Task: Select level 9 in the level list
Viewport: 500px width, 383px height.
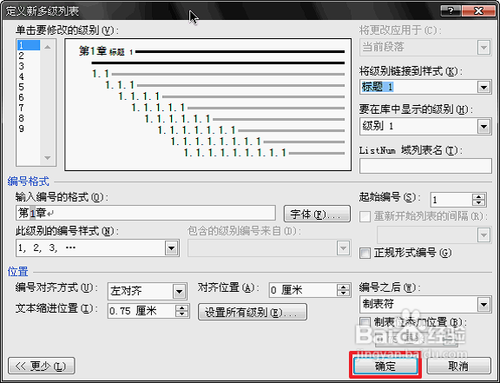Action: [29, 128]
